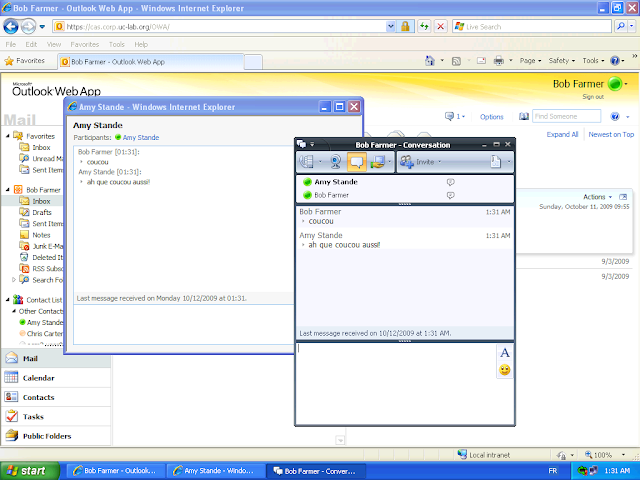Open the Favorites menu in menu bar
The image size is (640, 480).
pos(84,44)
